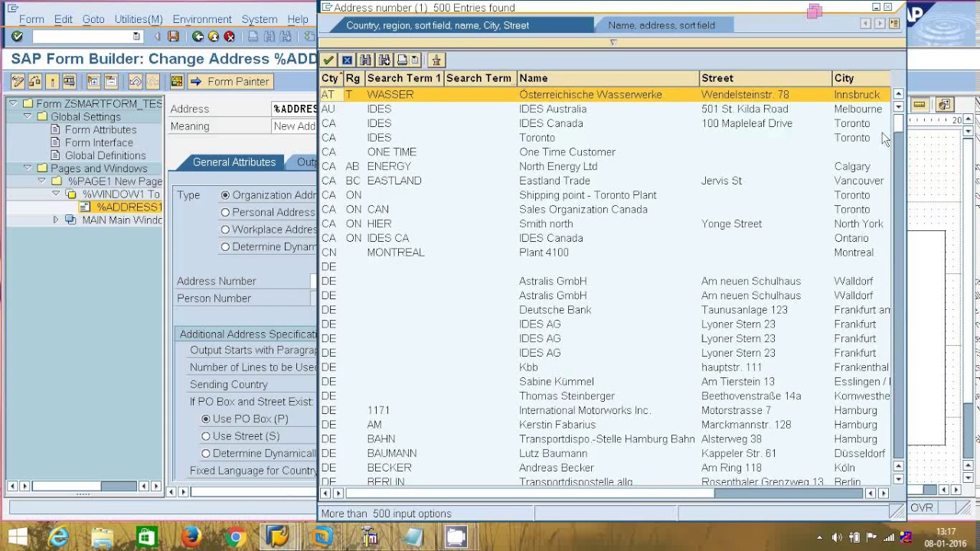Select the Use Street (S) radio button
Viewport: 980px width, 551px height.
(x=205, y=436)
